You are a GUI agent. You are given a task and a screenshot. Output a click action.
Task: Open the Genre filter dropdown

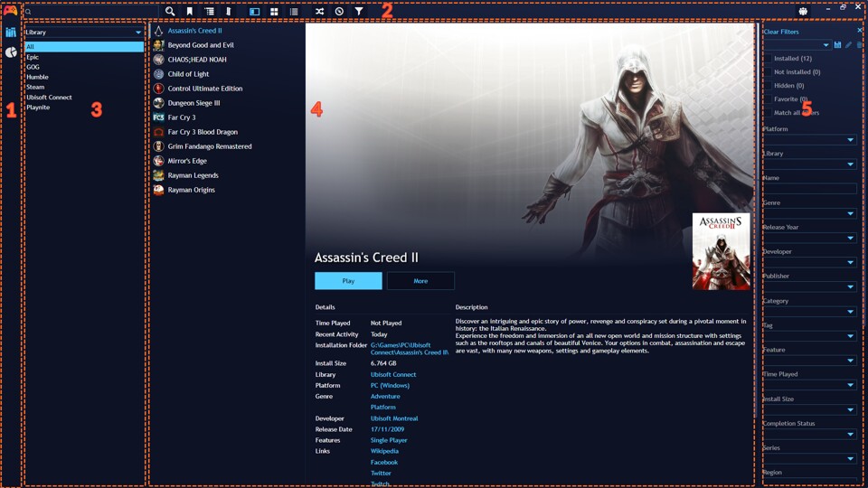point(810,213)
